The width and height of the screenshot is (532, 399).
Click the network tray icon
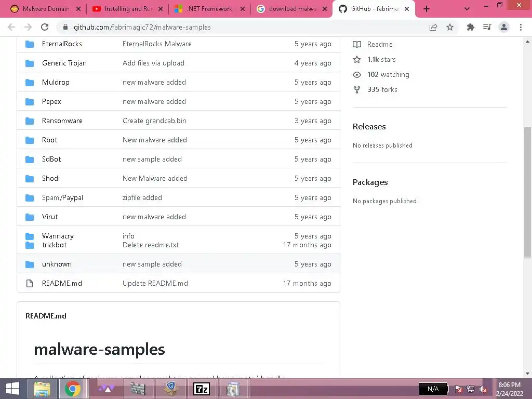pyautogui.click(x=471, y=389)
